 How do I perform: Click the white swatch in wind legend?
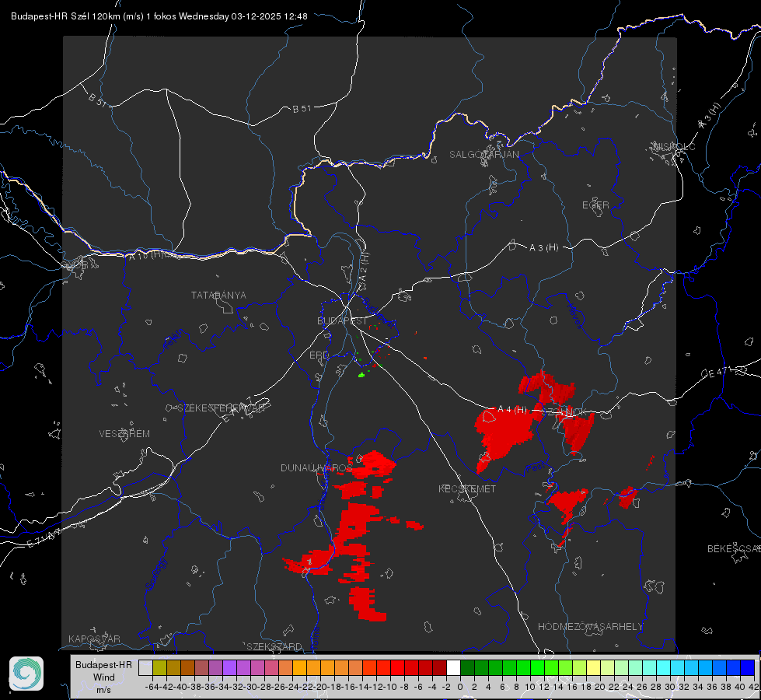coord(453,667)
